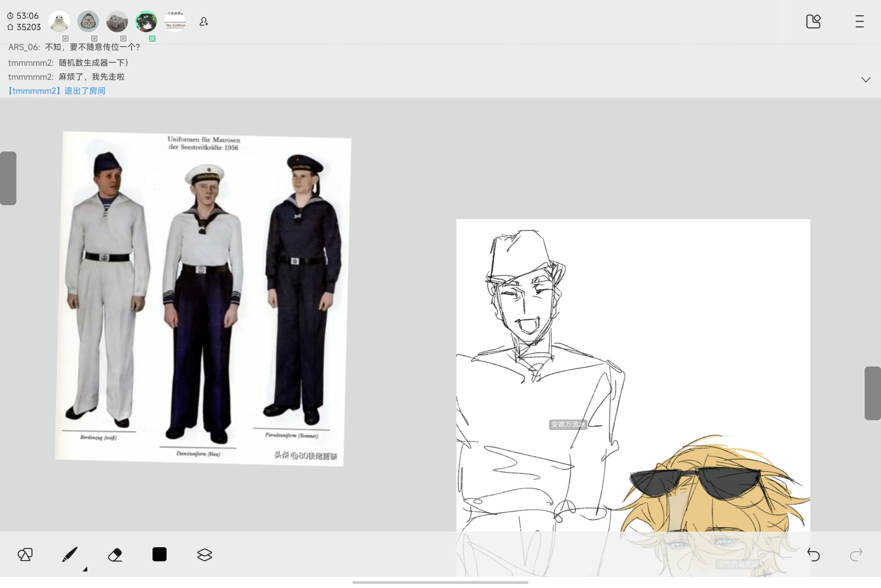View the room host anime avatar
881x588 pixels.
coord(146,21)
